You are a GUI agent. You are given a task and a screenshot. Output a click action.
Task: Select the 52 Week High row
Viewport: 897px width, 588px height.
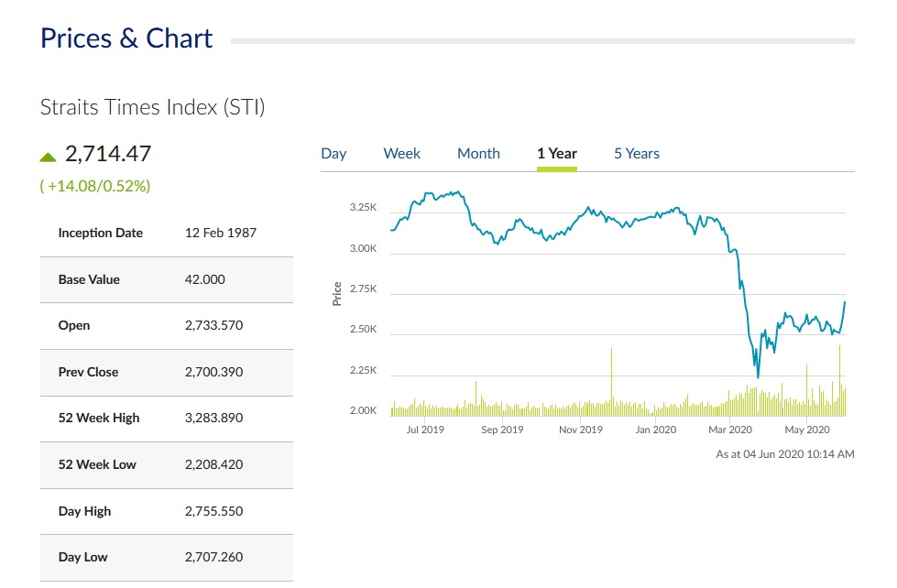point(166,418)
